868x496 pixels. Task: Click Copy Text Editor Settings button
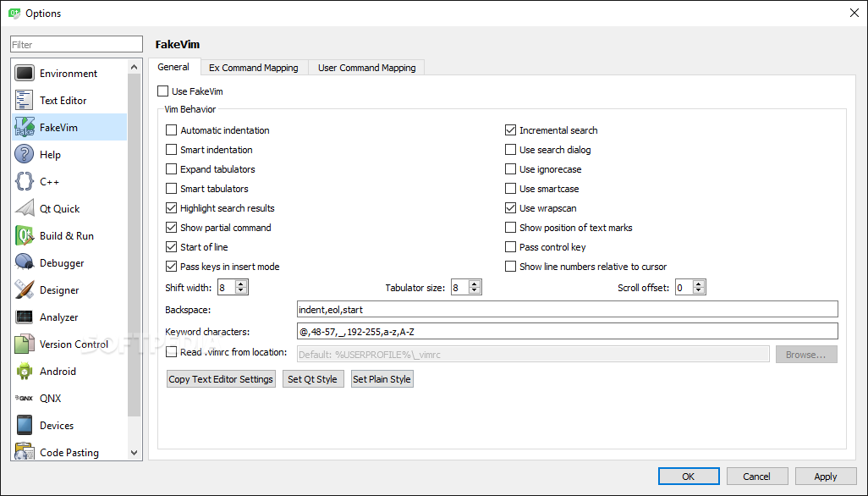pyautogui.click(x=221, y=379)
